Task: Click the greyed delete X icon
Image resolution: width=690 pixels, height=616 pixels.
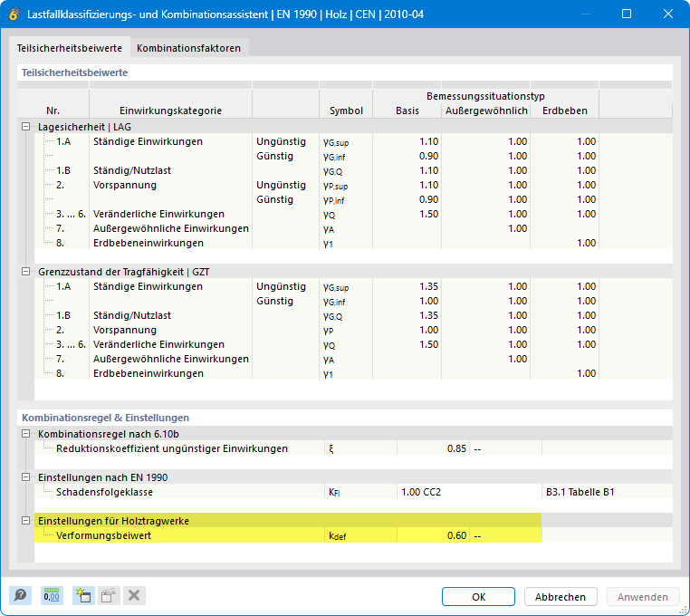Action: (x=134, y=596)
